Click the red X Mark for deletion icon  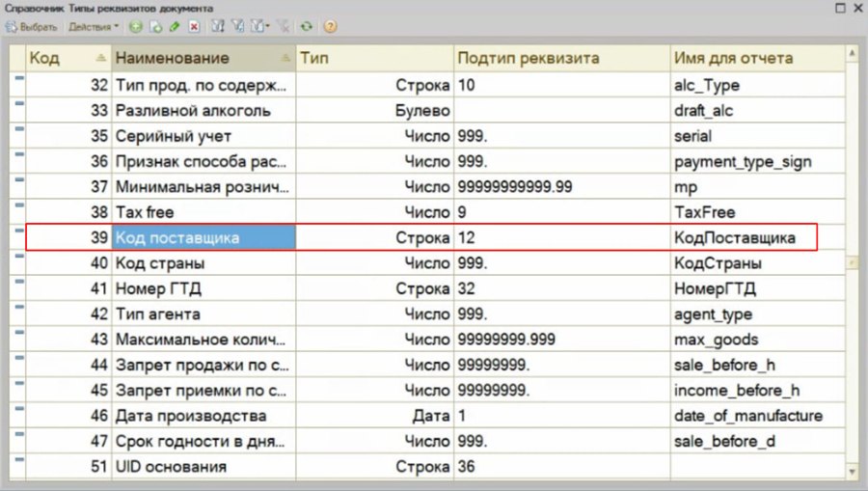coord(194,27)
